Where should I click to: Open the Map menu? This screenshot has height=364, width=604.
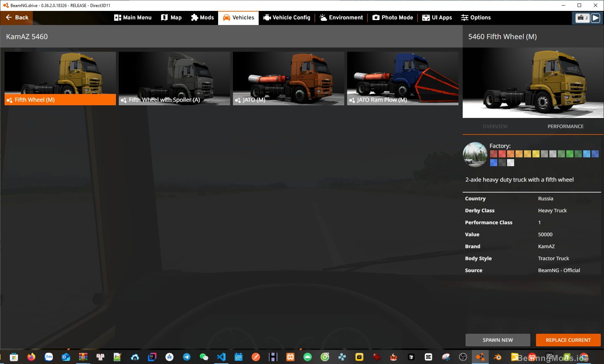coord(171,18)
